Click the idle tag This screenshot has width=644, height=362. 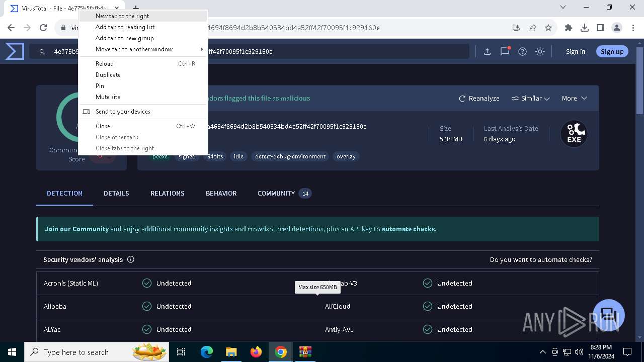238,156
